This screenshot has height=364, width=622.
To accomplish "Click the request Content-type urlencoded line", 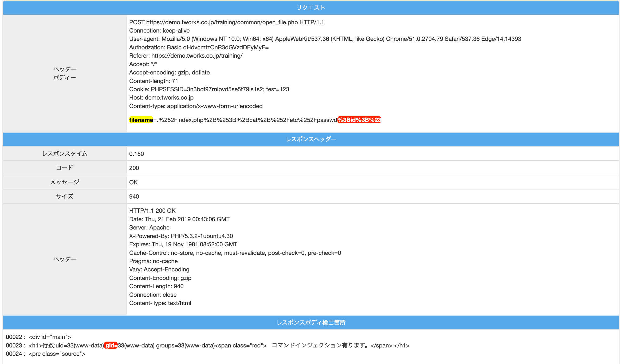I will pyautogui.click(x=196, y=106).
